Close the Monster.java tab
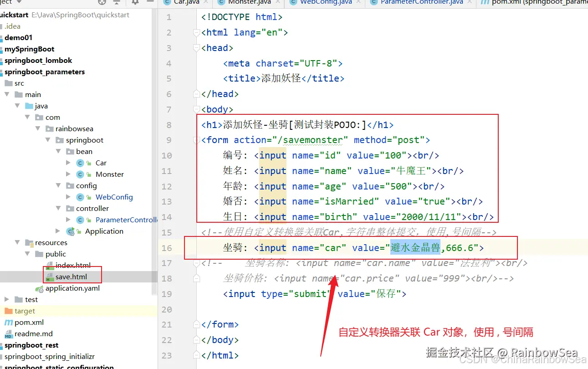This screenshot has height=369, width=588. coord(277,2)
